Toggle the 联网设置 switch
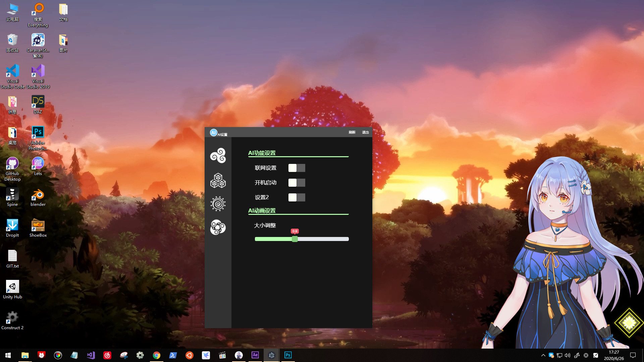 (x=297, y=168)
